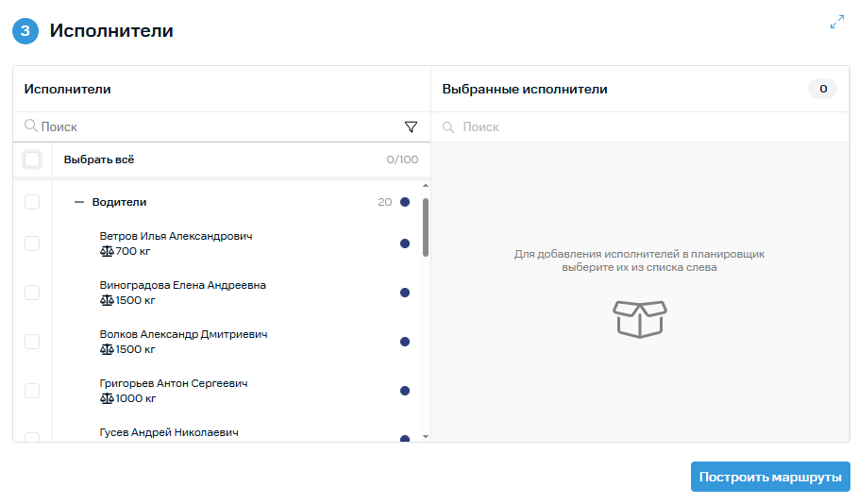This screenshot has width=858, height=504.
Task: Click the weight icon next to 1000 кг
Action: pyautogui.click(x=106, y=398)
